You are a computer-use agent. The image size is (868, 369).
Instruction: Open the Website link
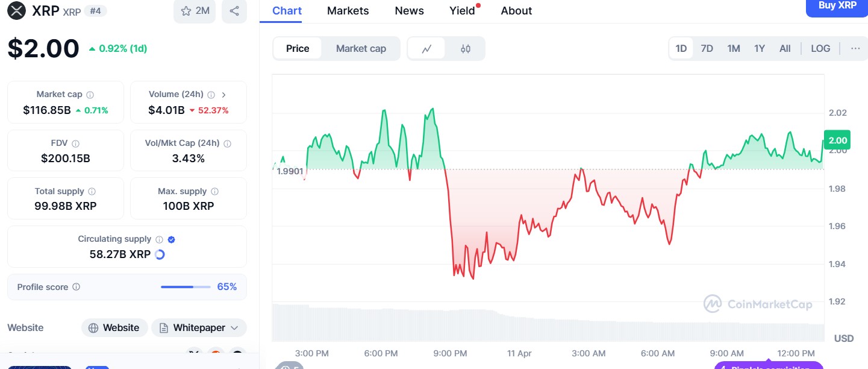click(x=114, y=328)
